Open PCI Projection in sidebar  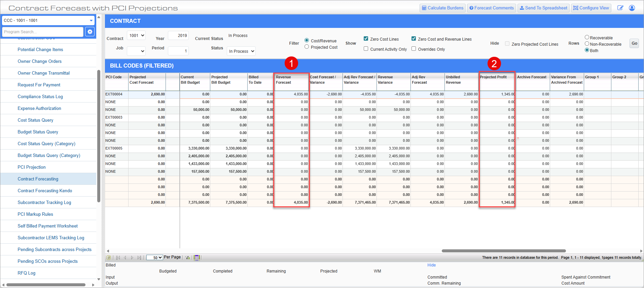tap(32, 167)
